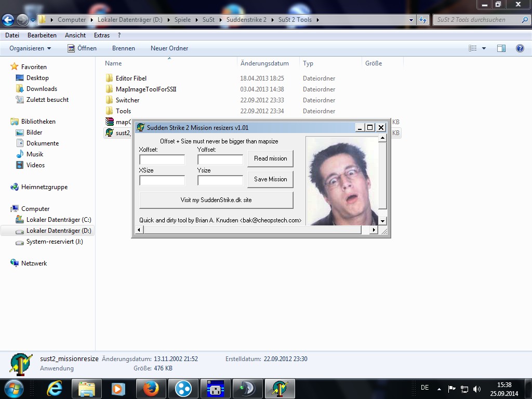Click the Read mission button
Image resolution: width=532 pixels, height=399 pixels.
click(x=270, y=158)
